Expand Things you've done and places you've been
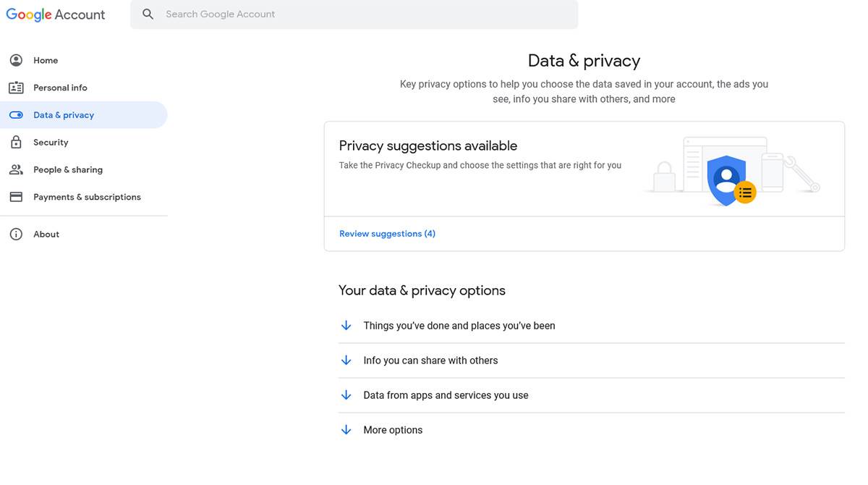 (x=459, y=325)
